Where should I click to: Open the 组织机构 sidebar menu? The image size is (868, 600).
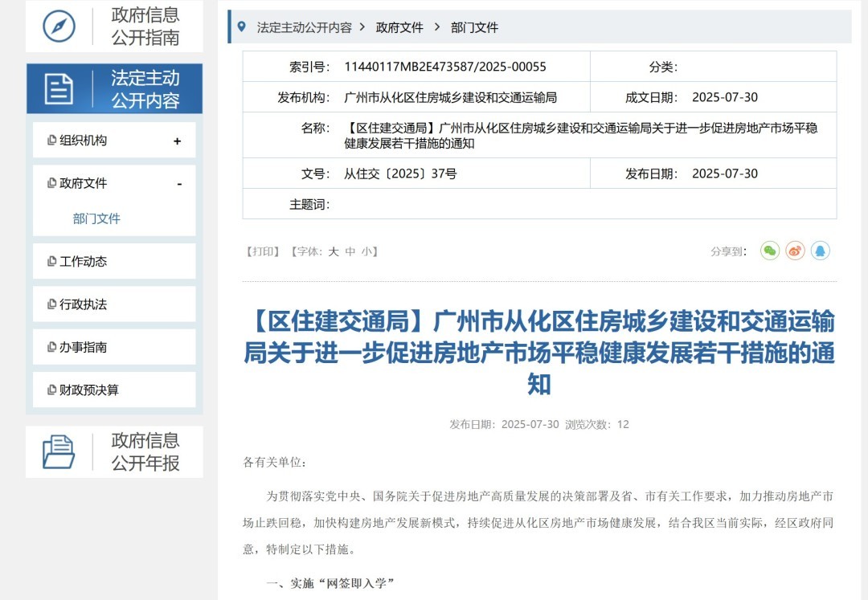pos(114,141)
